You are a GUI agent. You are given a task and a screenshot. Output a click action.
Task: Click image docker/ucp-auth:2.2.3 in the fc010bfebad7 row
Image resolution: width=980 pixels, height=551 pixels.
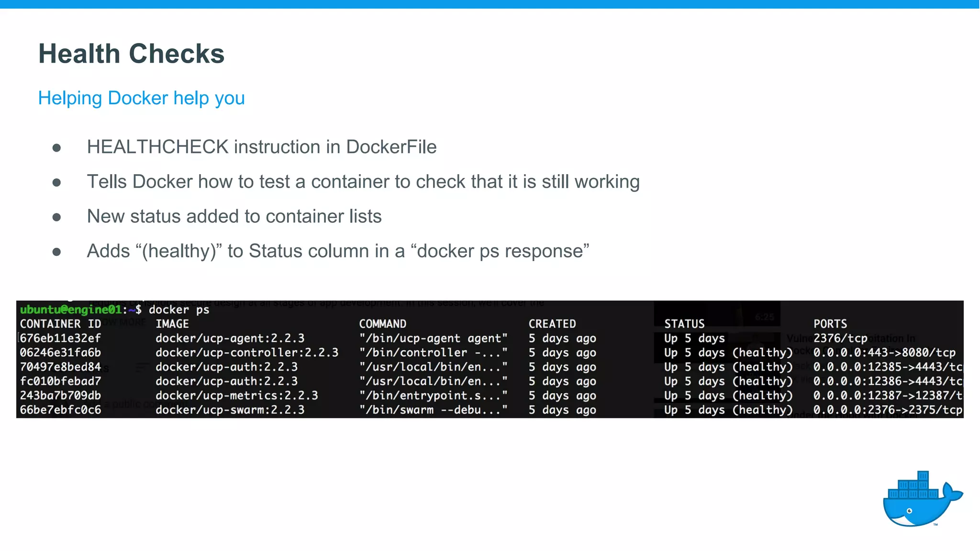[227, 381]
